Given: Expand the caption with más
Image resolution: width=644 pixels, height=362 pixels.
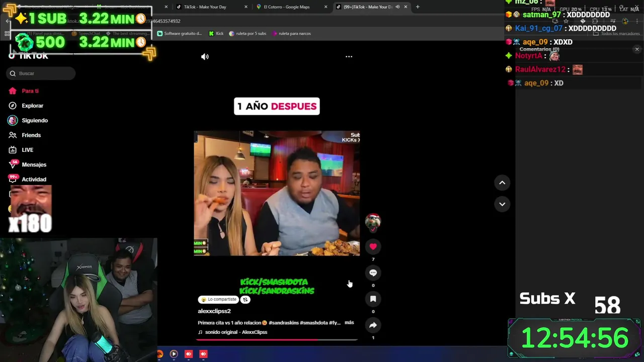Looking at the screenshot, I should click(x=349, y=323).
